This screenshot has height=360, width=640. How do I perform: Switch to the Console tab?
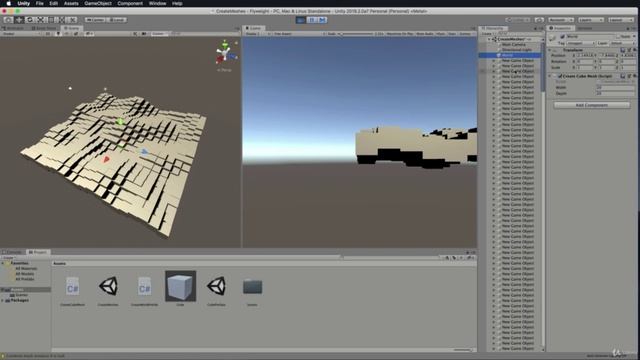(13, 252)
